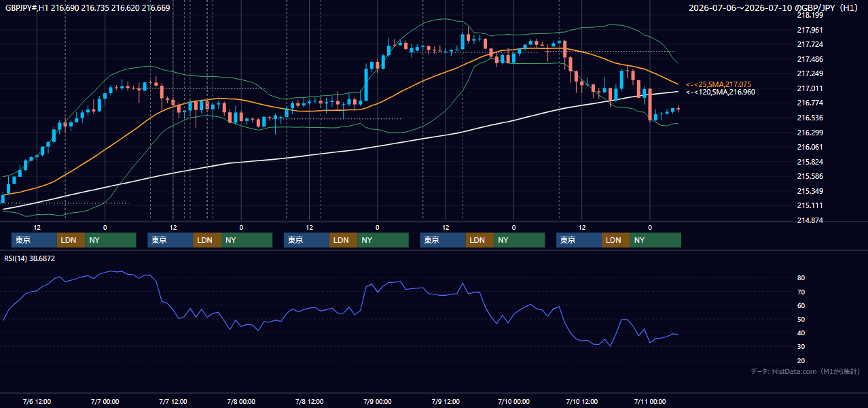Screen dimensions: 868x408
Task: Click the 2026-07-06~2026-07-10 date range heading
Action: 774,8
